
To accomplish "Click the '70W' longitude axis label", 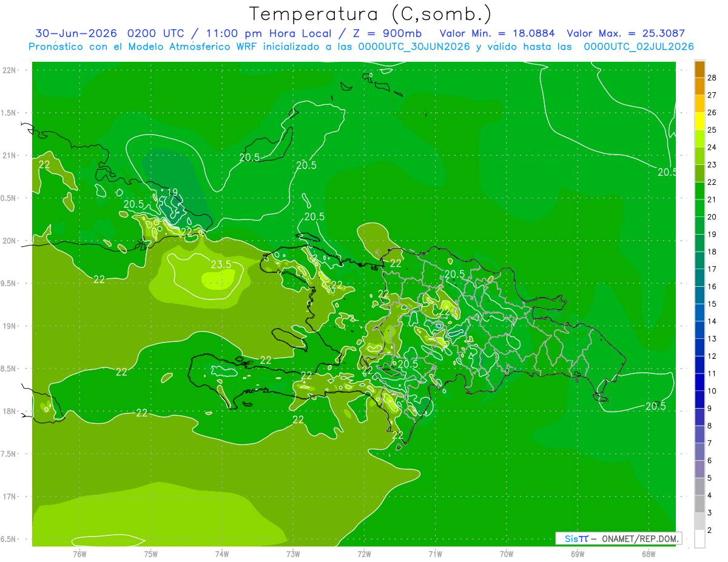I will pos(507,554).
